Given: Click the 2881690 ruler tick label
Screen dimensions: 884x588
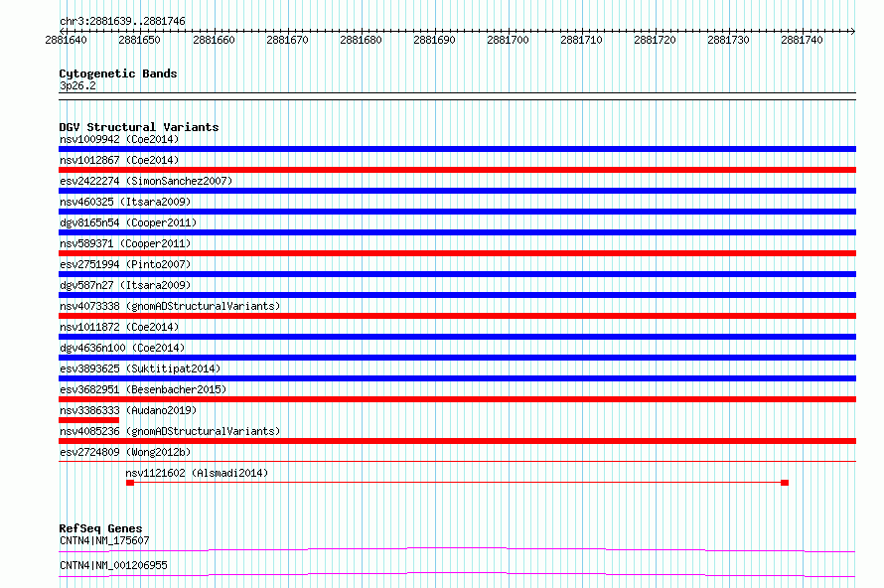Looking at the screenshot, I should point(434,40).
